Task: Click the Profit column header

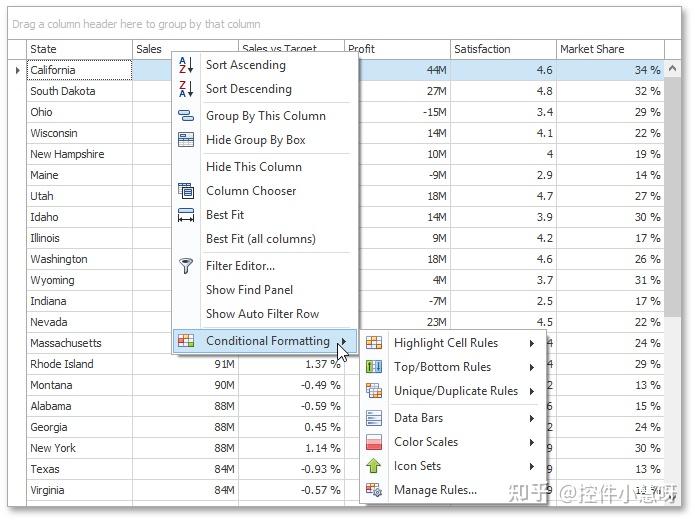Action: [x=397, y=48]
